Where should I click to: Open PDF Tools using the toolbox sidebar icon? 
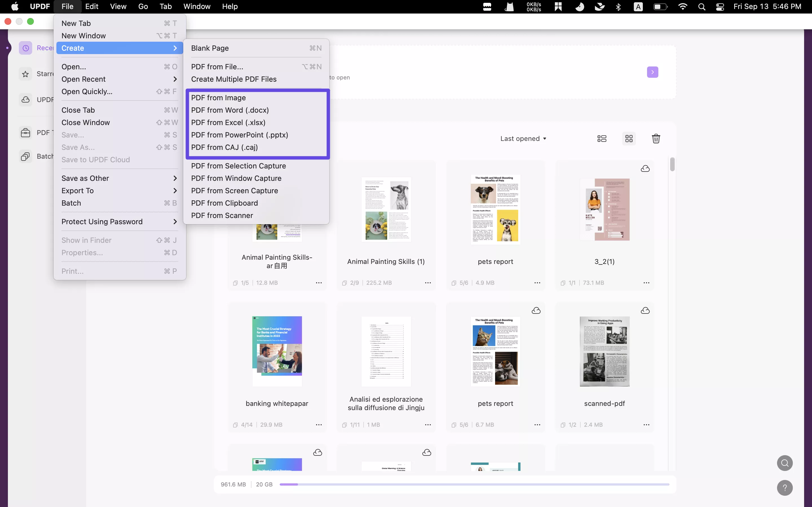click(x=25, y=132)
